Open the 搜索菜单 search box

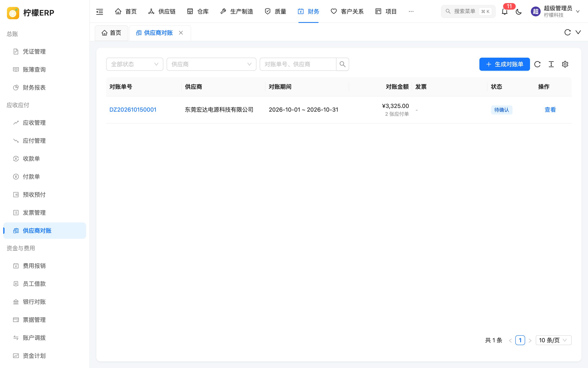[x=468, y=11]
